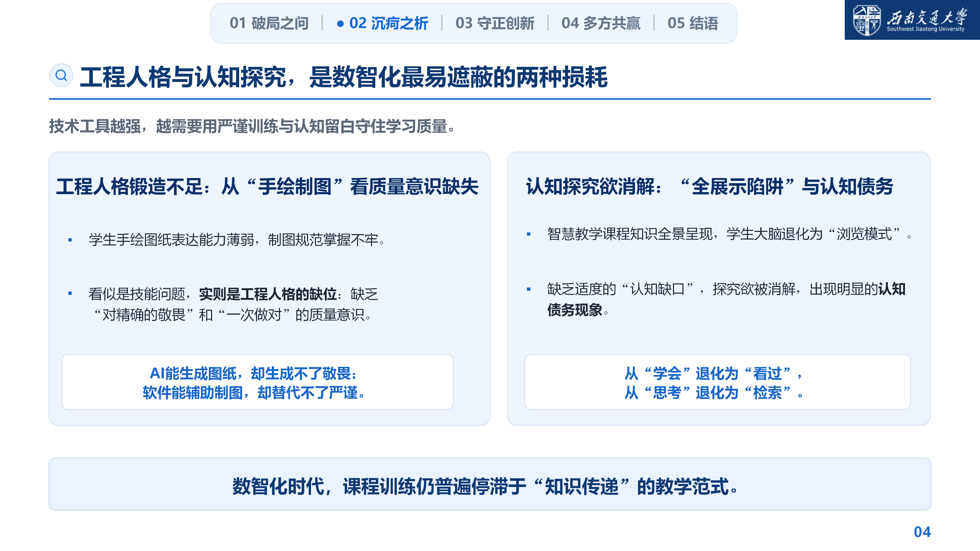Click the slide title 工程人格与认知探究
Image resolution: width=980 pixels, height=551 pixels.
(344, 77)
